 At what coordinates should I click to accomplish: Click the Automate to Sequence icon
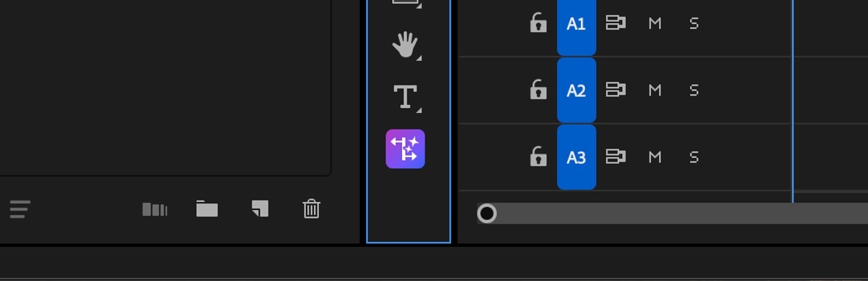pos(155,209)
